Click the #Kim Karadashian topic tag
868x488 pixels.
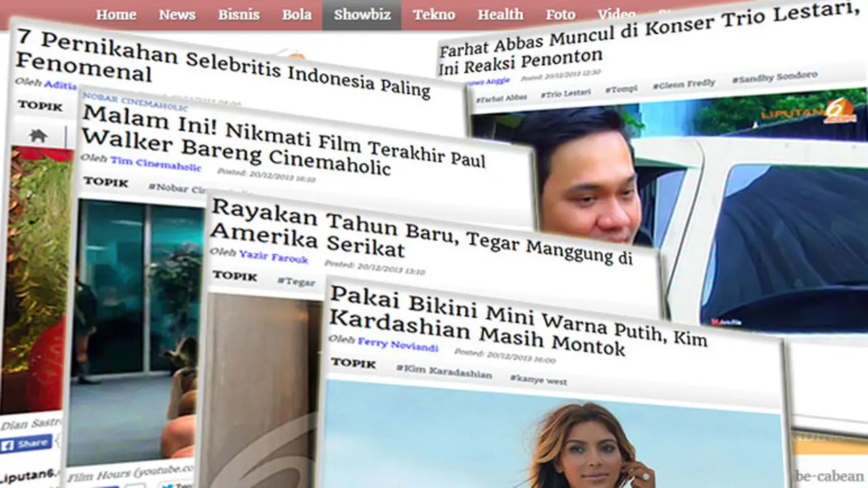click(x=444, y=371)
